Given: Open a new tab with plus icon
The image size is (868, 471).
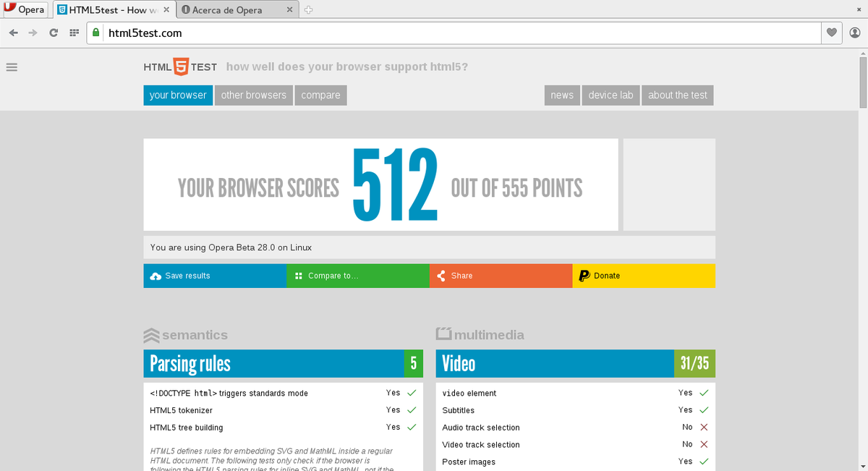Looking at the screenshot, I should [308, 10].
